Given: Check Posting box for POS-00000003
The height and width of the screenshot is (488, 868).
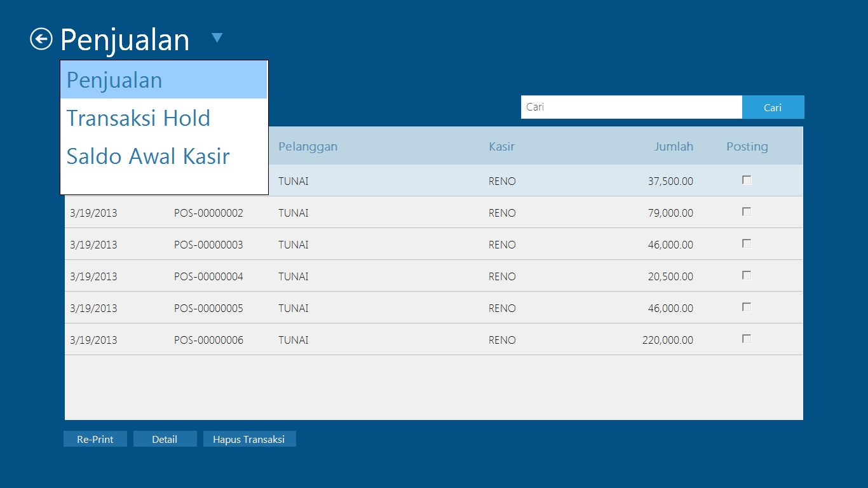Looking at the screenshot, I should [x=747, y=244].
